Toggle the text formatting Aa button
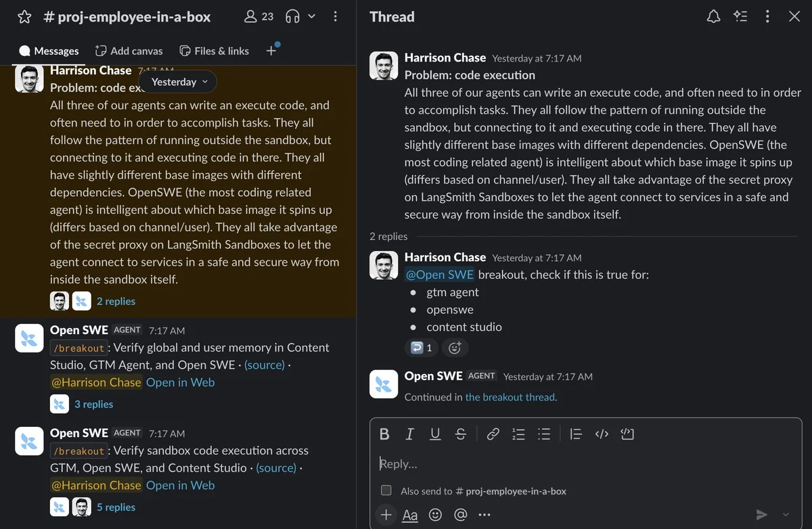This screenshot has height=529, width=812. (x=410, y=515)
